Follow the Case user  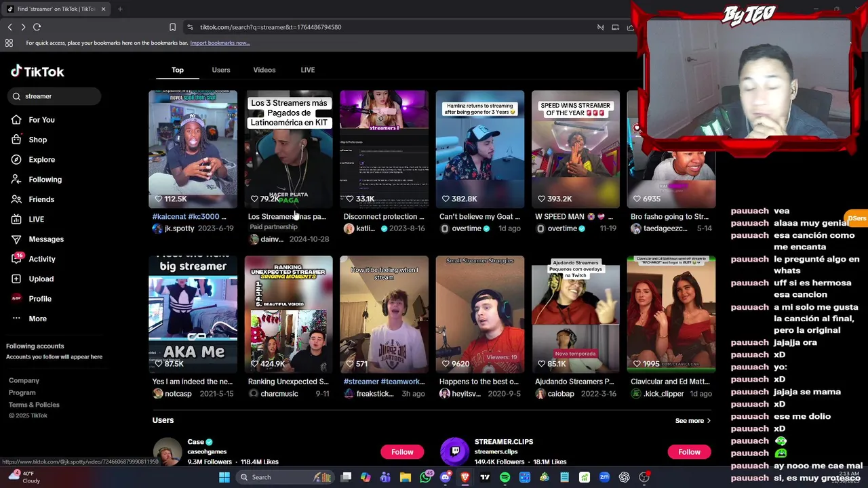402,452
